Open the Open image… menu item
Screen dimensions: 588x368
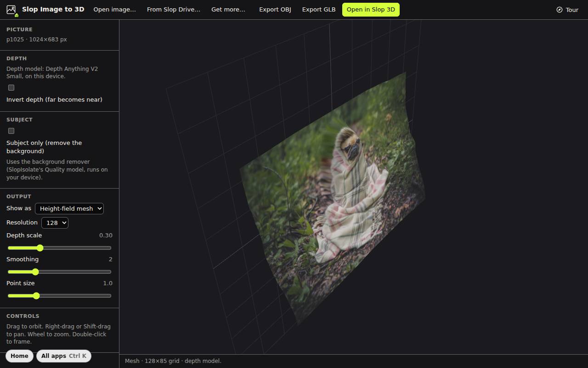[115, 10]
